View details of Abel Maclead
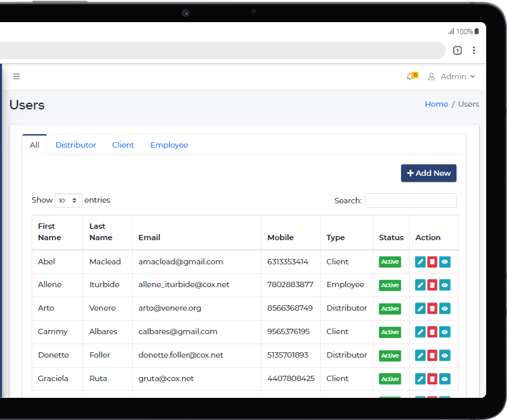Image resolution: width=507 pixels, height=420 pixels. point(445,262)
